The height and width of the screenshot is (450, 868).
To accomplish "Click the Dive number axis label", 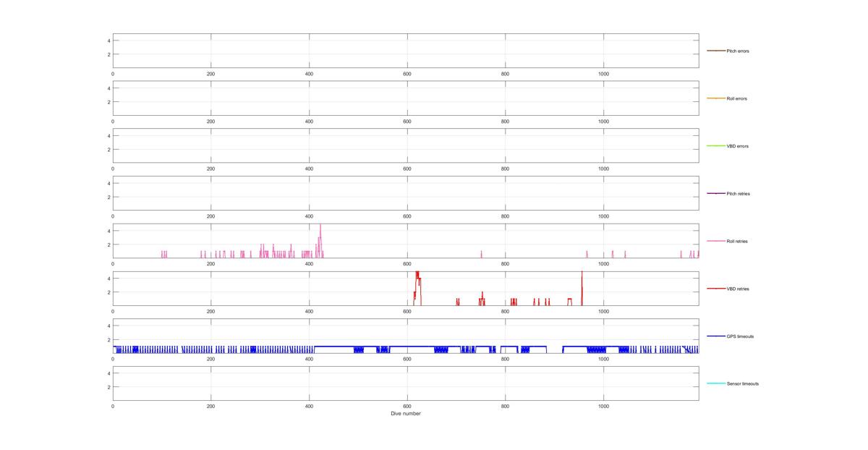I will tap(406, 414).
